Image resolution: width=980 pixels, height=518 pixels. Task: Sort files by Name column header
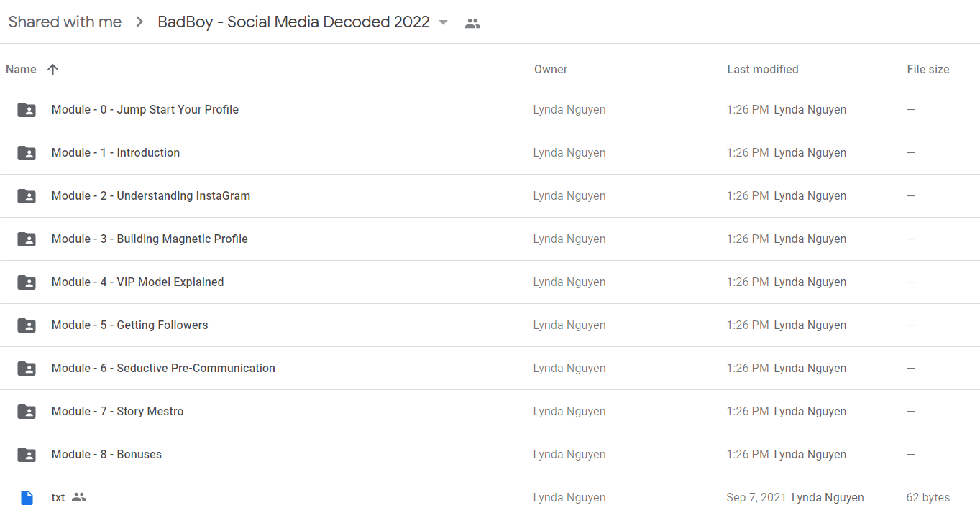[x=21, y=70]
